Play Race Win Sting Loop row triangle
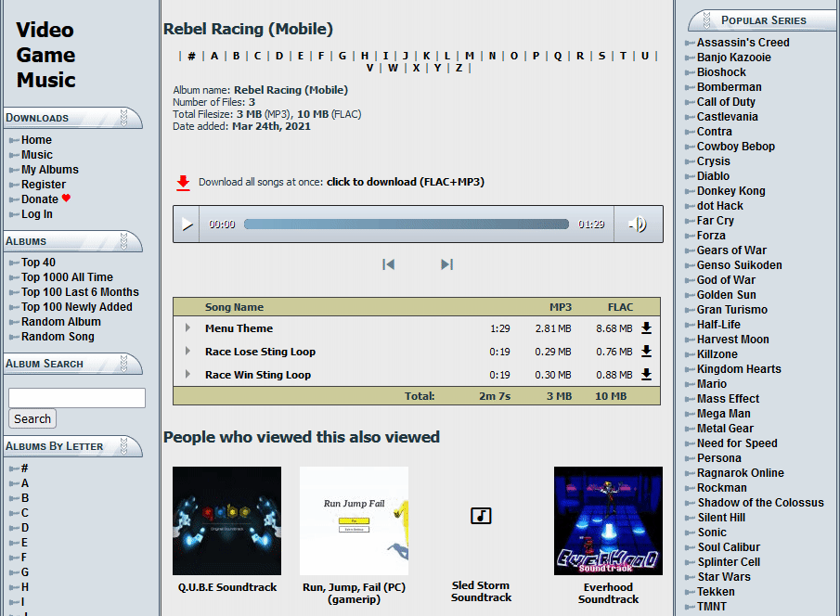Image resolution: width=840 pixels, height=616 pixels. coord(187,375)
